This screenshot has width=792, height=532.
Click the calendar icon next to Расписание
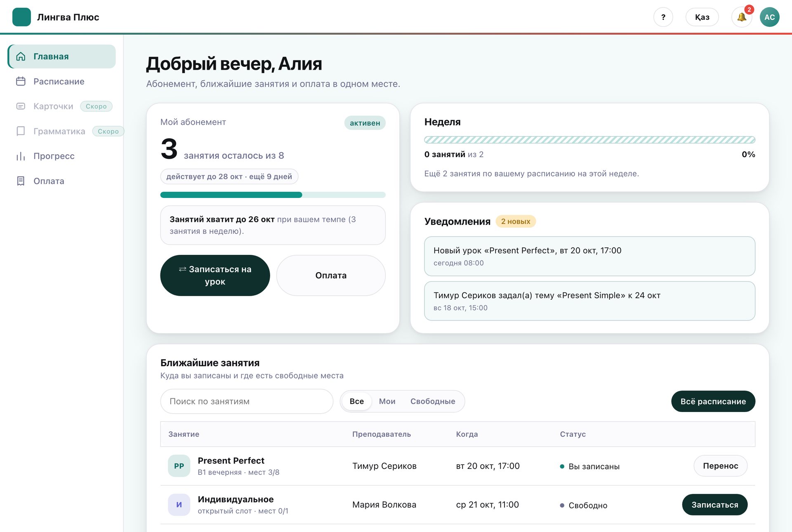(x=21, y=81)
